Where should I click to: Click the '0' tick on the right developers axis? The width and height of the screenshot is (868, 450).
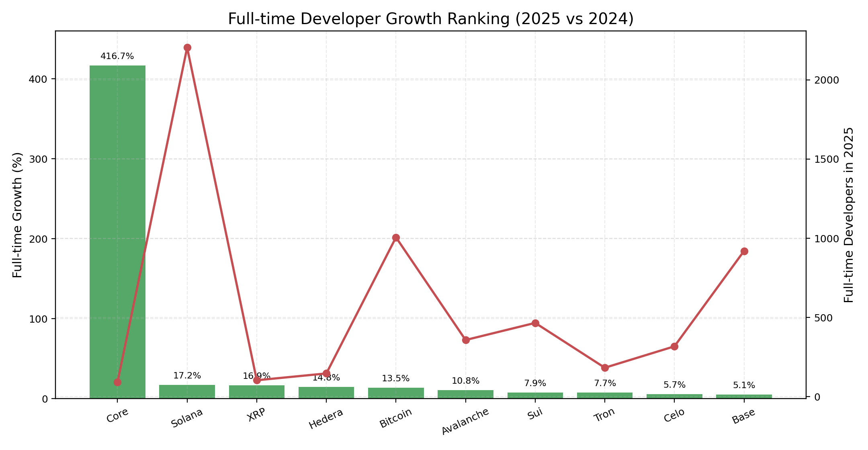816,397
